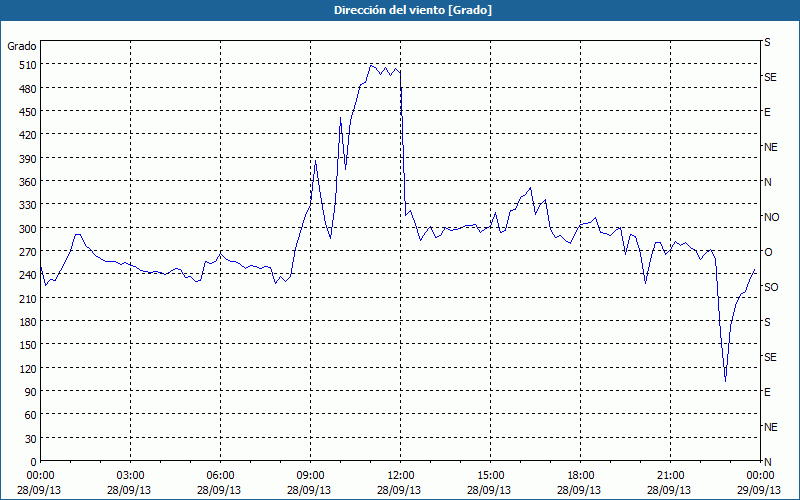Viewport: 800px width, 500px height.
Task: Select compass label "S" at top of right axis
Action: click(x=767, y=42)
